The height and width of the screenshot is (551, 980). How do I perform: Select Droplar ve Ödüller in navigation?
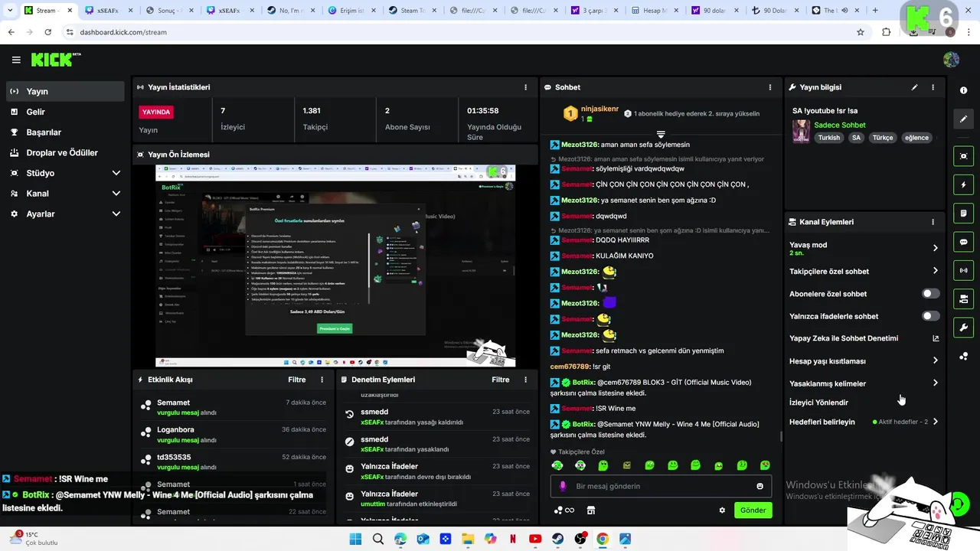click(65, 152)
